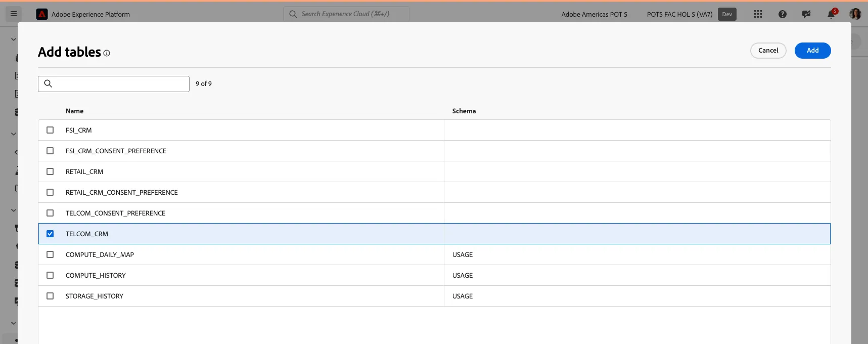Click the Schema column header
868x344 pixels.
[464, 111]
